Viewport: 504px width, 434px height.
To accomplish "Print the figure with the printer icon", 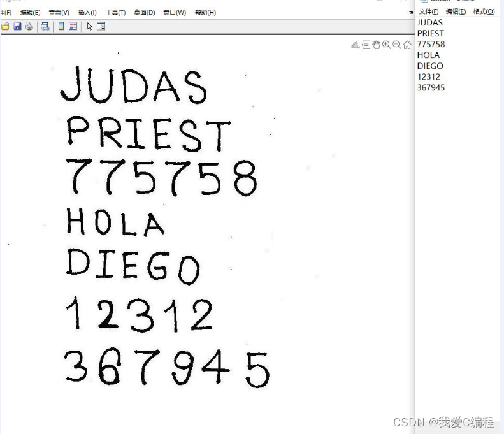I will pyautogui.click(x=29, y=26).
